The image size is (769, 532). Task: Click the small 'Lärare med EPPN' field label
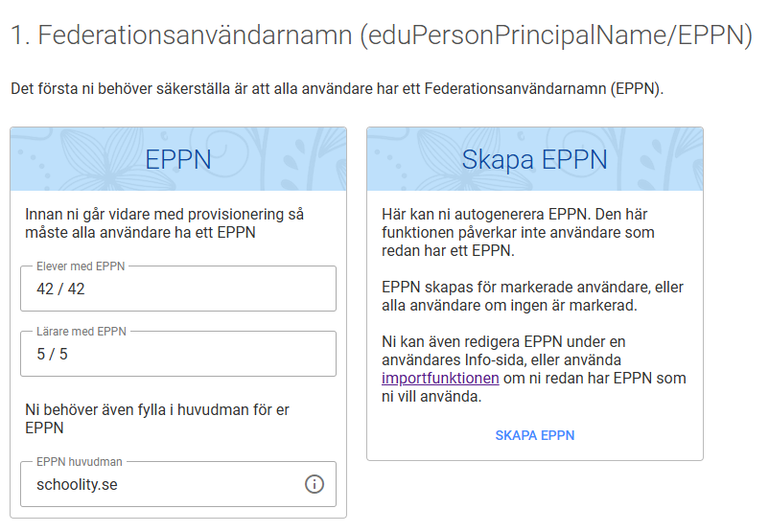81,332
